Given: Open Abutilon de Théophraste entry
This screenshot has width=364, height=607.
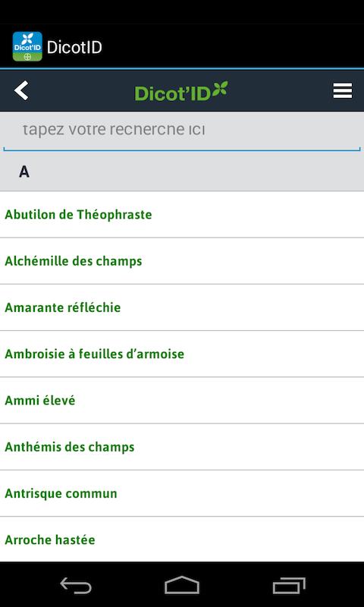Looking at the screenshot, I should (182, 215).
